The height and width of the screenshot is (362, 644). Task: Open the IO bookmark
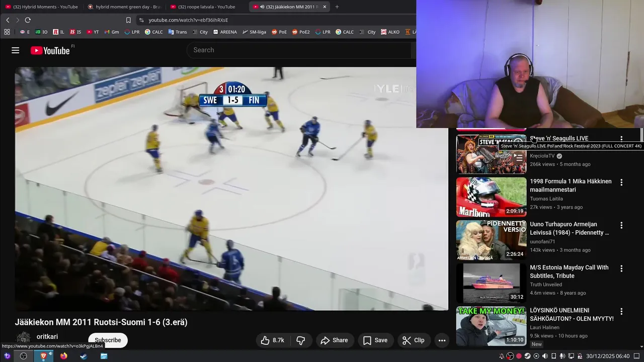[x=41, y=32]
